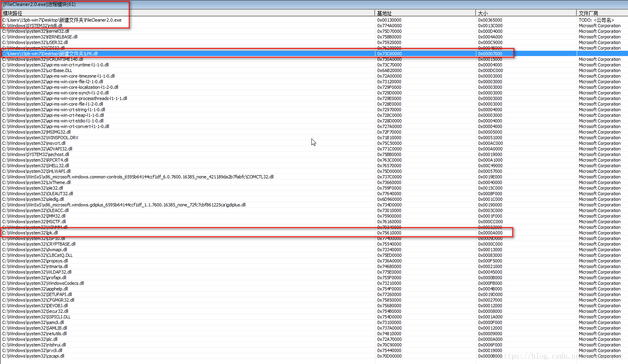The height and width of the screenshot is (364, 628).
Task: Select the ucrtbase.DLL module row
Action: 314,70
